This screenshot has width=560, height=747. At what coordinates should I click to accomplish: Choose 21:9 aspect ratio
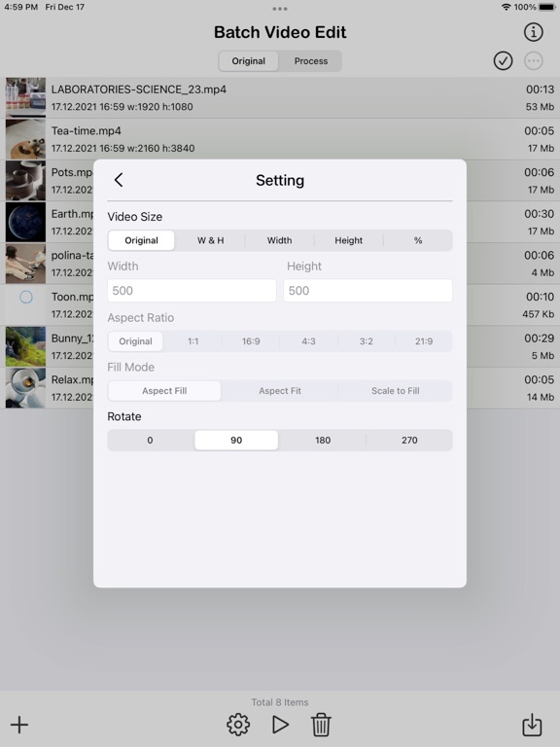click(424, 341)
